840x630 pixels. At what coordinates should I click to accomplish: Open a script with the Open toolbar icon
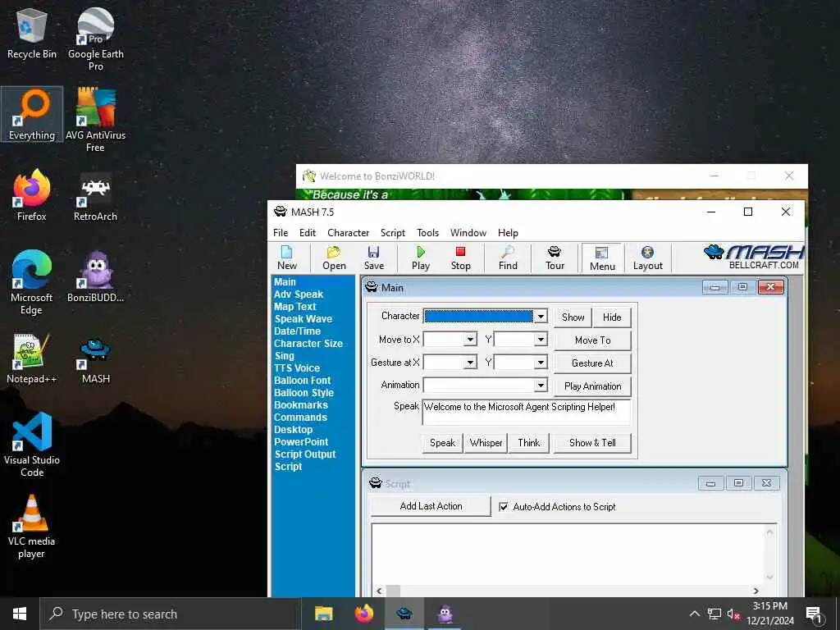point(334,258)
